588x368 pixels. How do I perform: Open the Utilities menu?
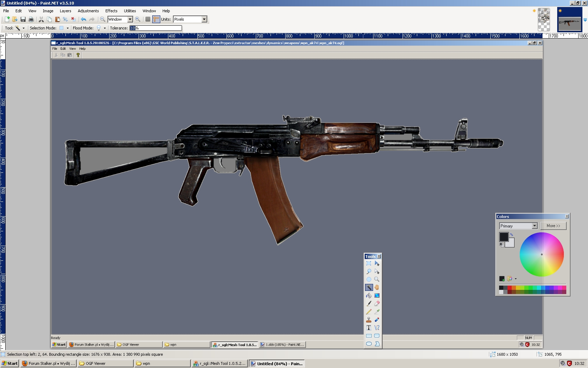tap(130, 11)
